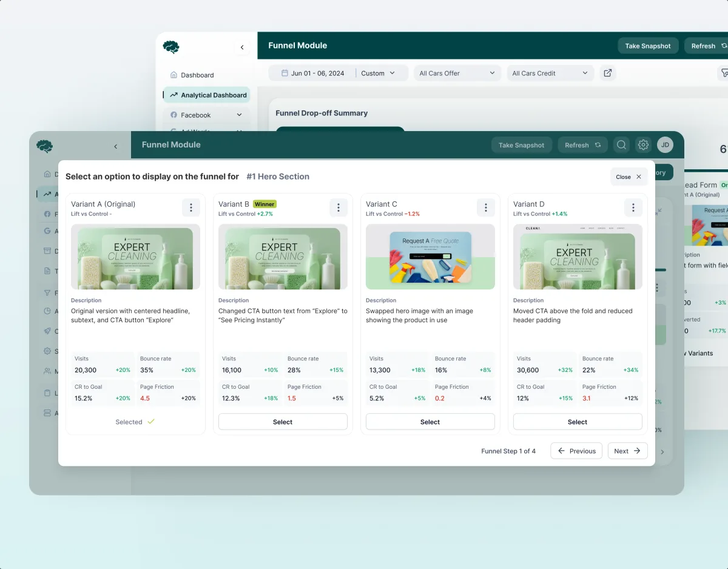Click Variant B bounce rate 28%
Image resolution: width=728 pixels, height=569 pixels.
click(294, 370)
